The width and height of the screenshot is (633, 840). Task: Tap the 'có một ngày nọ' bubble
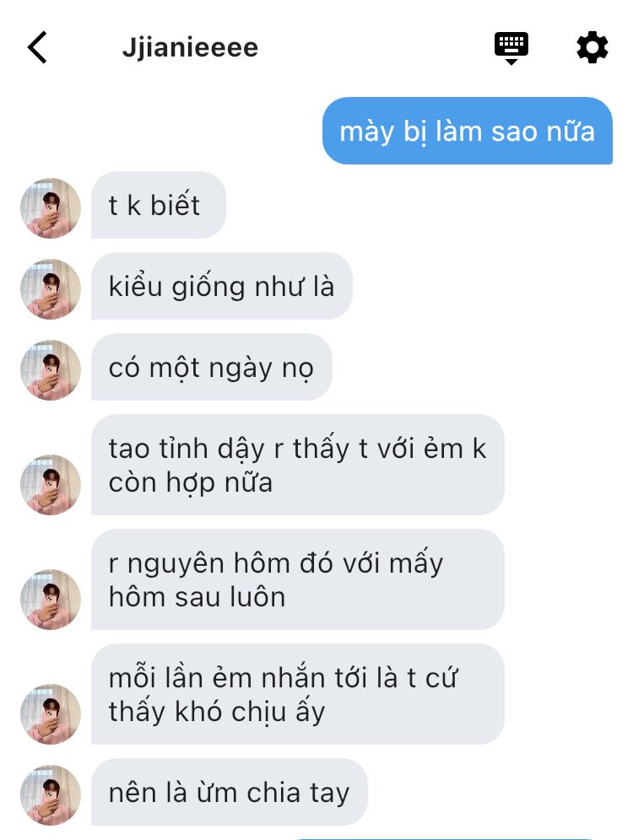coord(212,367)
